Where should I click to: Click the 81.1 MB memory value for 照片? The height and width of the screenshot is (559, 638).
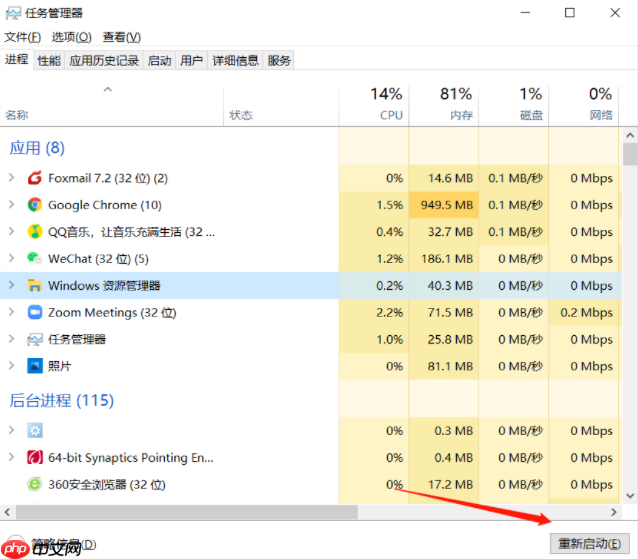pyautogui.click(x=450, y=366)
